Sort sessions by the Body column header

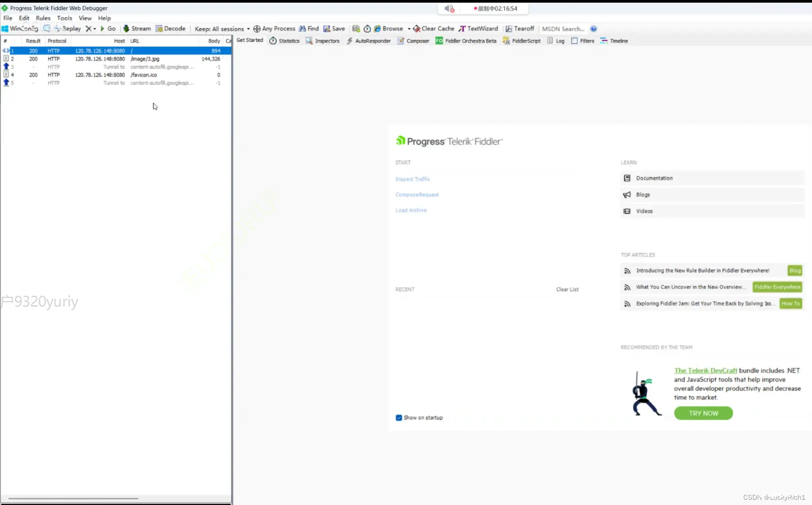pyautogui.click(x=210, y=41)
